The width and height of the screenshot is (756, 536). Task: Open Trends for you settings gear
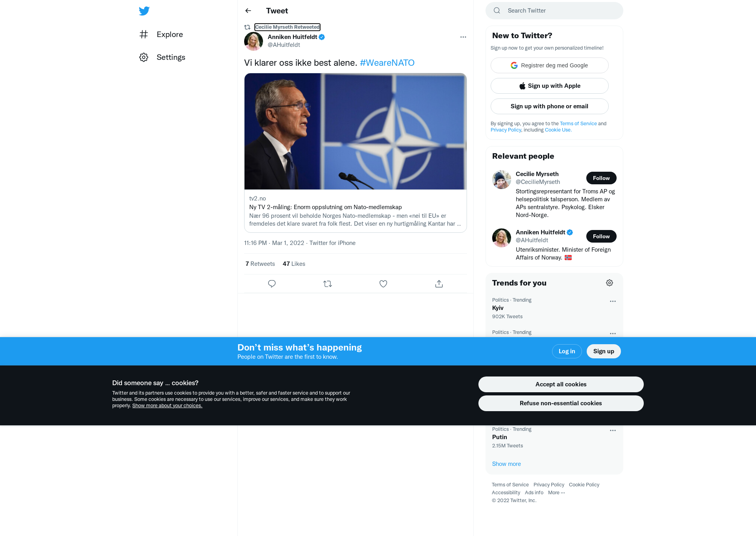click(x=610, y=283)
